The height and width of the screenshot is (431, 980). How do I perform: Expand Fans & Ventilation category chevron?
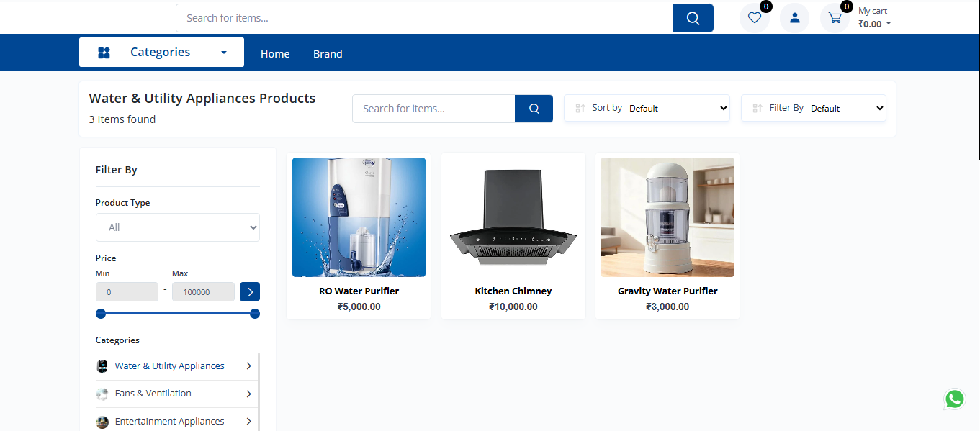pos(248,394)
